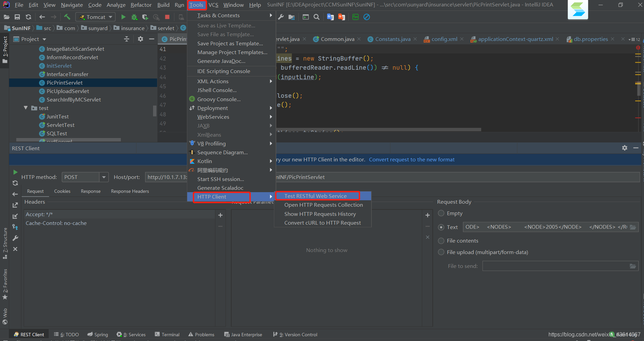The image size is (644, 341).
Task: Click the Run green play icon in toolbar
Action: (x=123, y=17)
